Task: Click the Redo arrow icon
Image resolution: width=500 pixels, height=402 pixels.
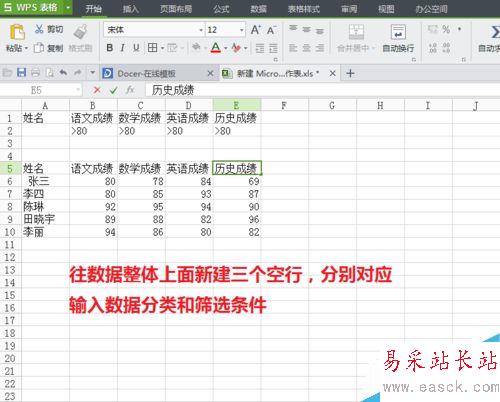Action: coord(78,72)
